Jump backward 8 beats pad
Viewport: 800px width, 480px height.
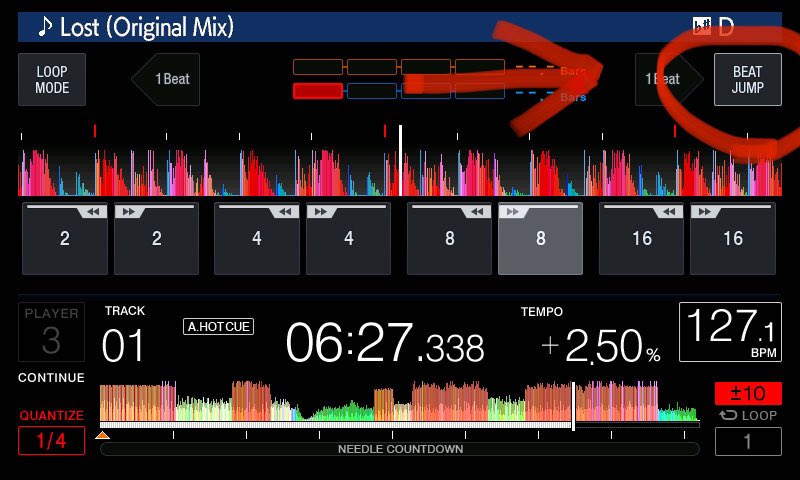[x=449, y=238]
